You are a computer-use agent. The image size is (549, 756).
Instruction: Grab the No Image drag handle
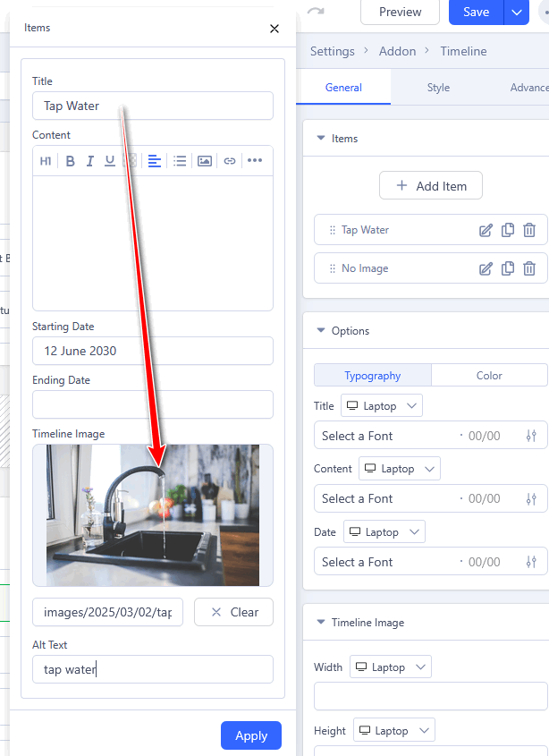coord(332,268)
